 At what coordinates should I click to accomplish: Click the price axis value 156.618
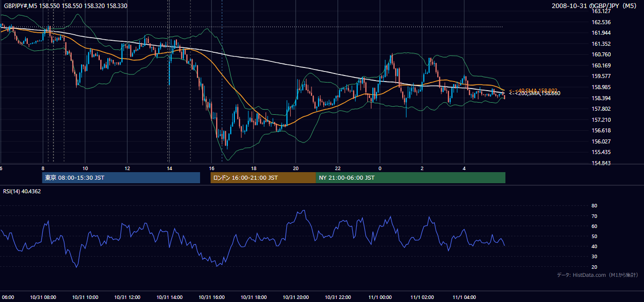[x=601, y=130]
